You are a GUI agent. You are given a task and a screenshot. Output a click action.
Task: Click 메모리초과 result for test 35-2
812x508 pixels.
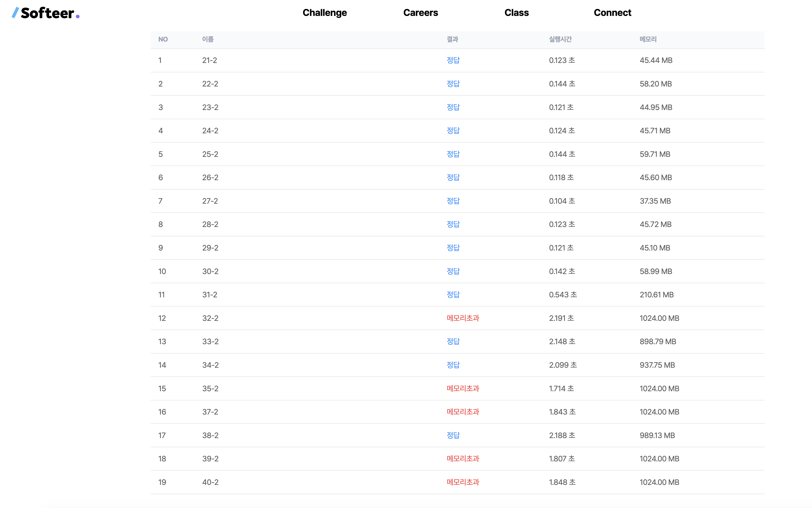pos(463,388)
